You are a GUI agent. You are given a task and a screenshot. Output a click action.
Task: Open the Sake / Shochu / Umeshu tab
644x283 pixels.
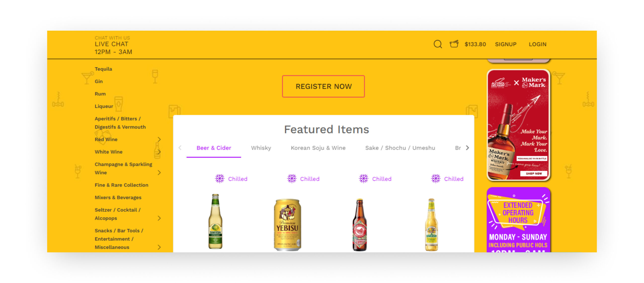pos(400,148)
